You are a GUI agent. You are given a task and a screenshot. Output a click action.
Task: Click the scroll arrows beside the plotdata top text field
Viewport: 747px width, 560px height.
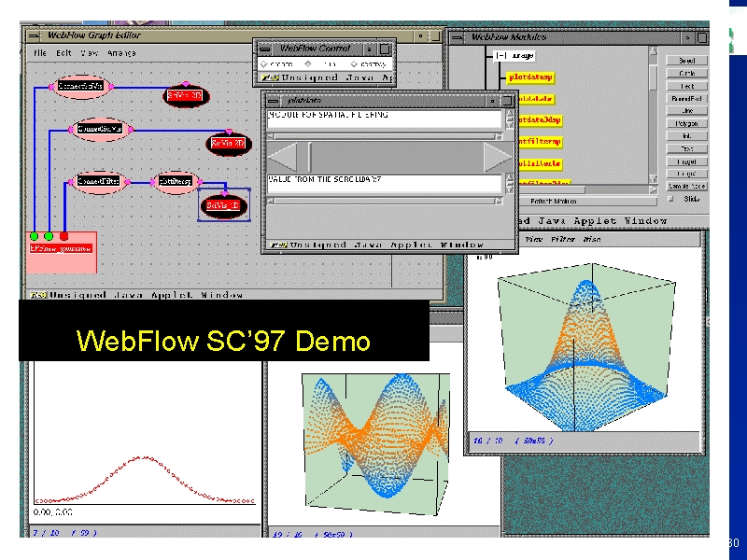(x=509, y=119)
